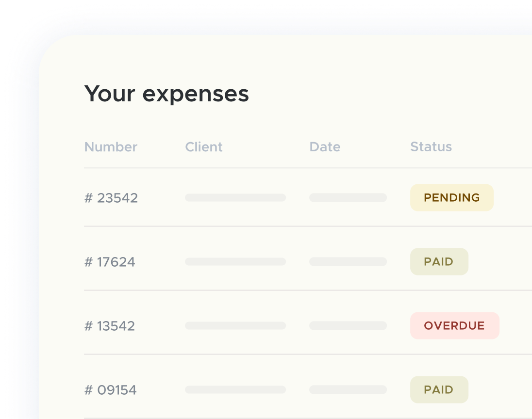Screen dimensions: 532x419
Task: Click the Client field of expense 13542
Action: click(235, 325)
